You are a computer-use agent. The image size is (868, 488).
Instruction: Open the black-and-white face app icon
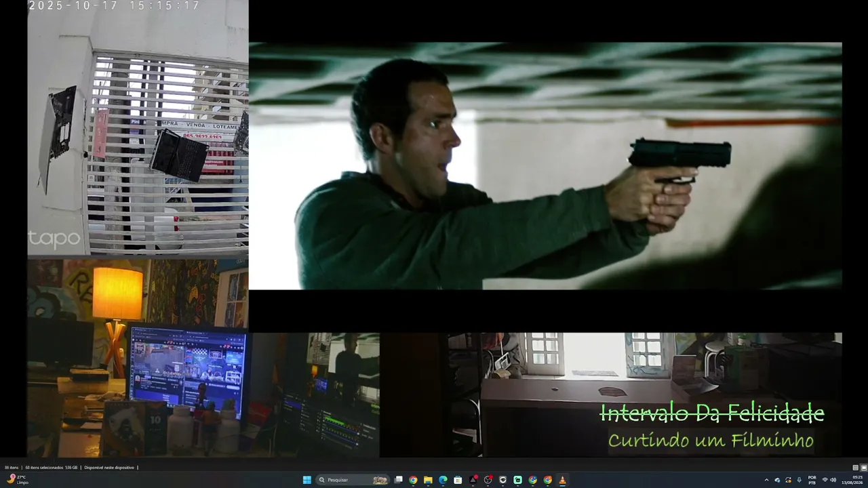coord(502,480)
